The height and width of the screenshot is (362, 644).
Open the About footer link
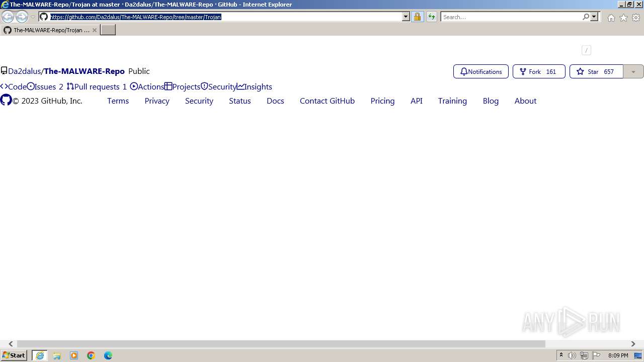(525, 101)
